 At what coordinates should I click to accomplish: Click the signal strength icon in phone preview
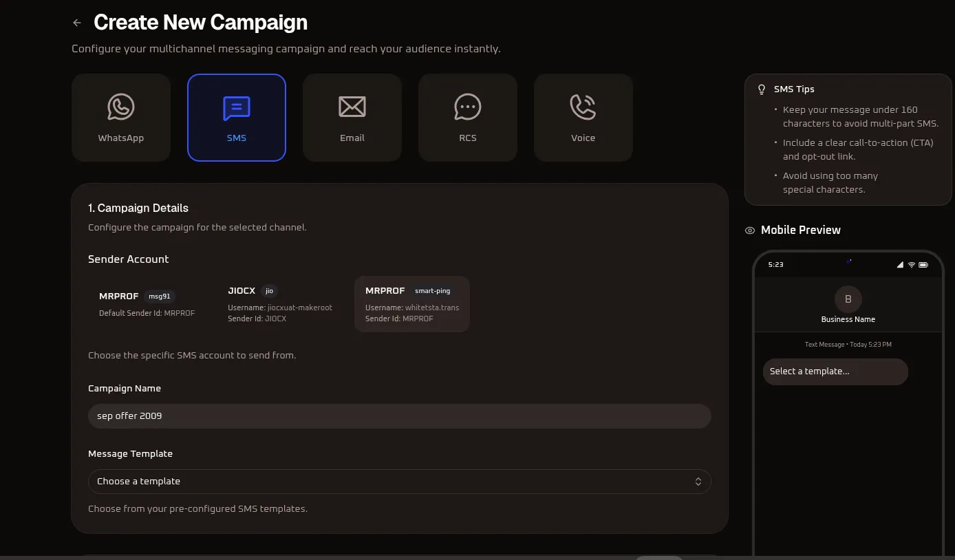pyautogui.click(x=901, y=265)
